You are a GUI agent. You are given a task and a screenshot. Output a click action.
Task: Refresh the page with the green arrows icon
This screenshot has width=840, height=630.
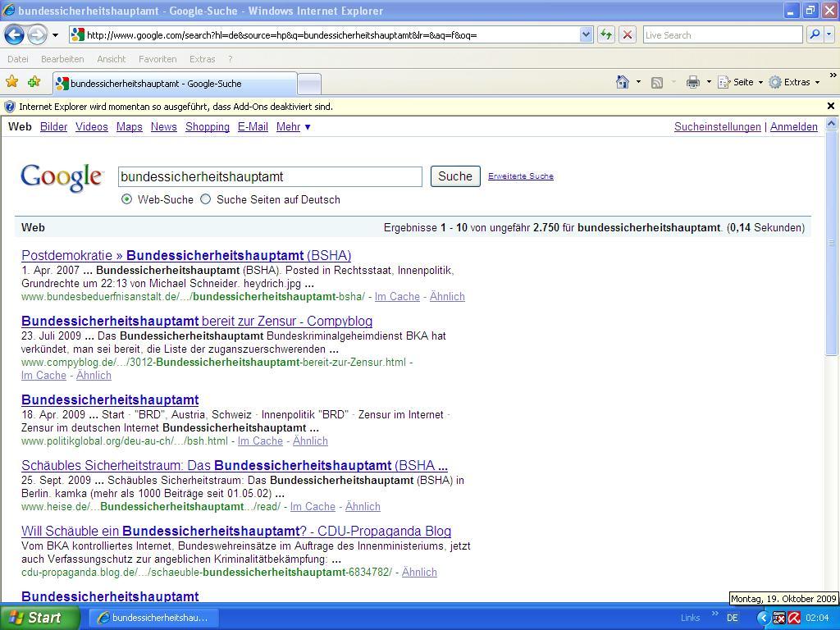click(x=606, y=35)
